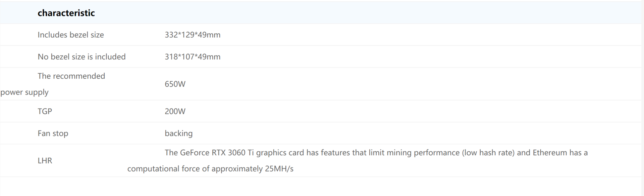Image resolution: width=644 pixels, height=196 pixels.
Task: Click the "GeForce RTX 3060 Ti" text
Action: [x=217, y=153]
